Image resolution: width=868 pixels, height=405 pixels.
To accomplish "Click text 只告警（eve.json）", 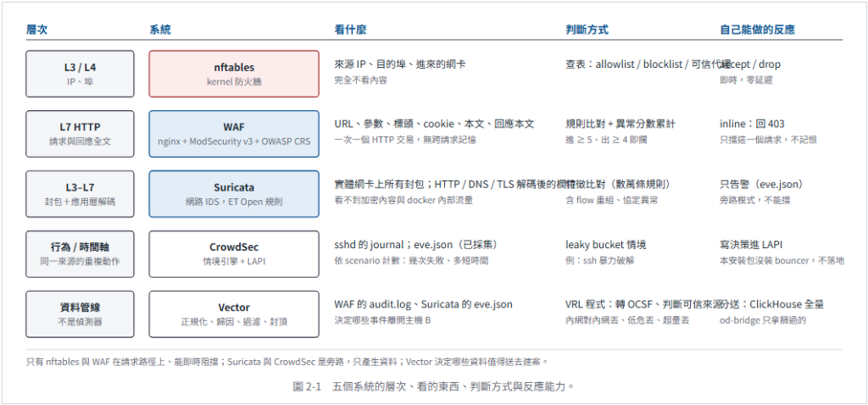I will [x=761, y=184].
